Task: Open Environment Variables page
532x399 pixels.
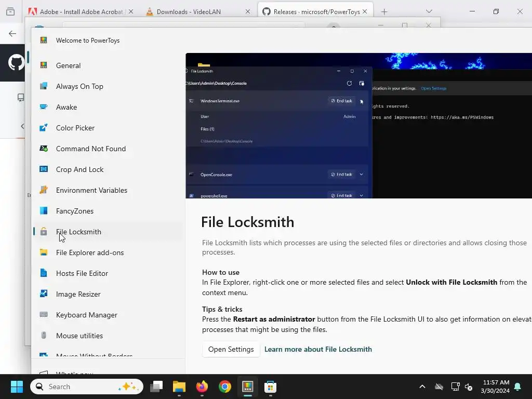Action: (x=108, y=190)
